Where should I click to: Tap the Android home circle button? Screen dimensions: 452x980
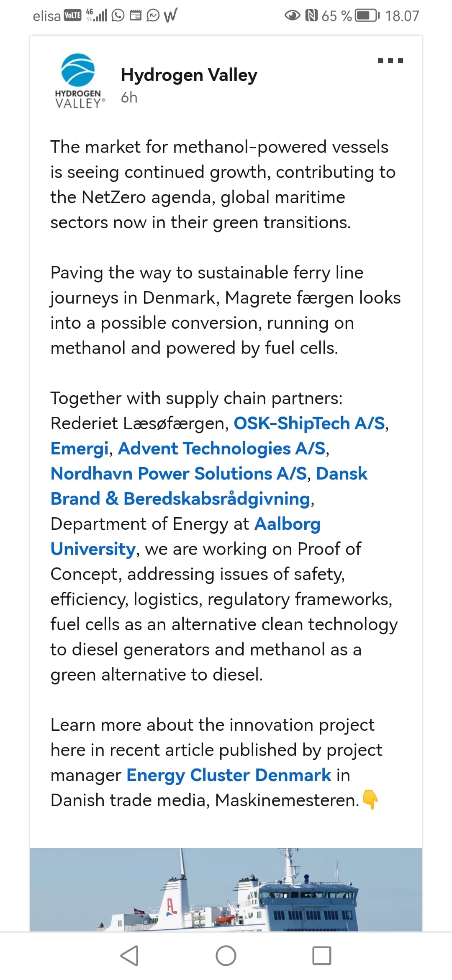(226, 956)
